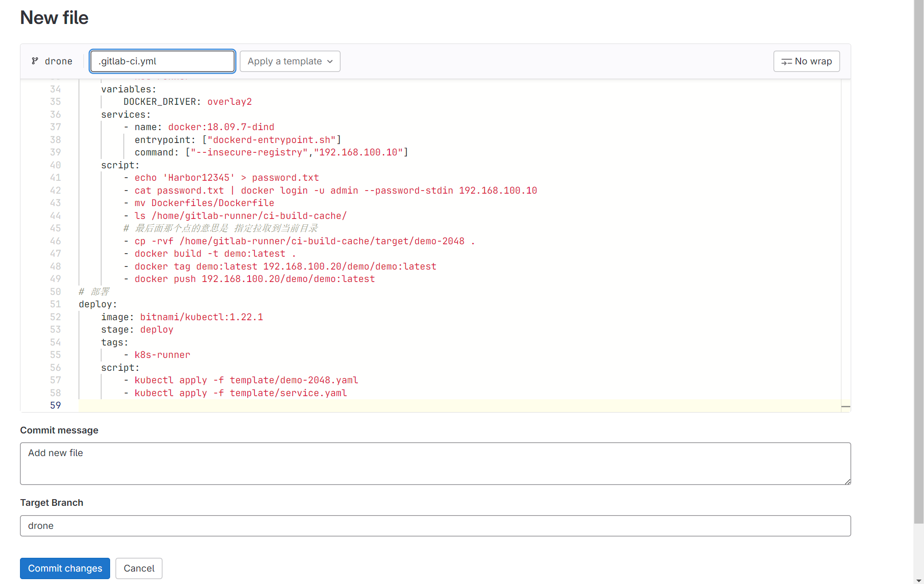The width and height of the screenshot is (924, 584).
Task: Click the insecure-registry command line
Action: (x=271, y=152)
